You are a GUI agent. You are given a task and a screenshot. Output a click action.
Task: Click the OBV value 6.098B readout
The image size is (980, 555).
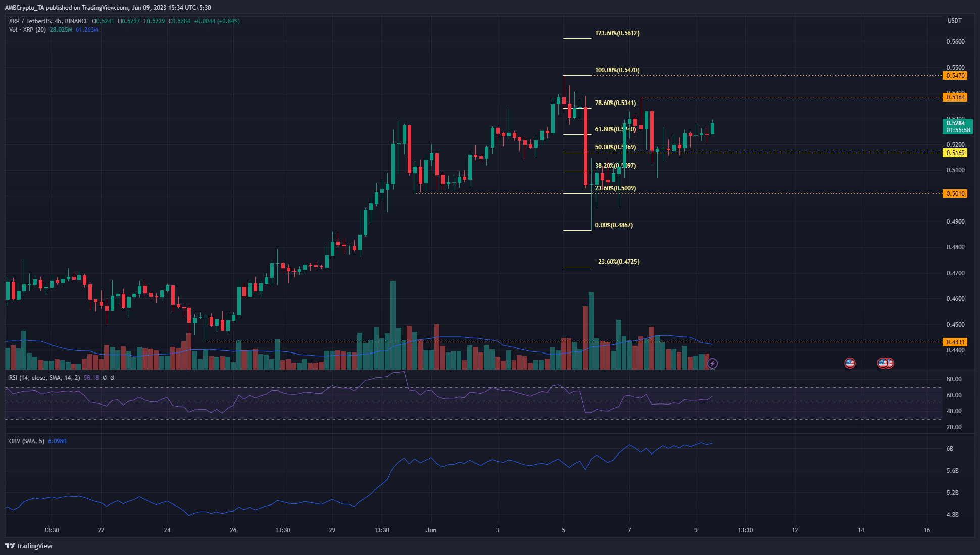point(57,441)
